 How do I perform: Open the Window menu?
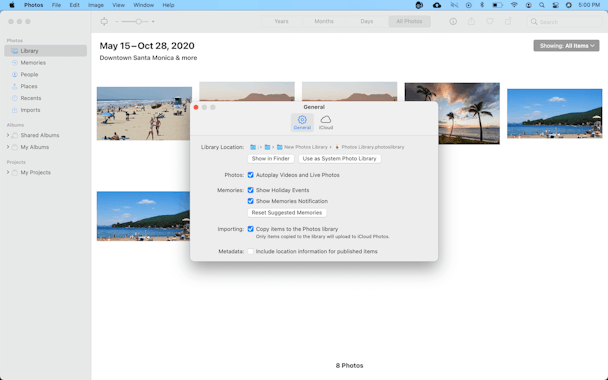pos(143,5)
